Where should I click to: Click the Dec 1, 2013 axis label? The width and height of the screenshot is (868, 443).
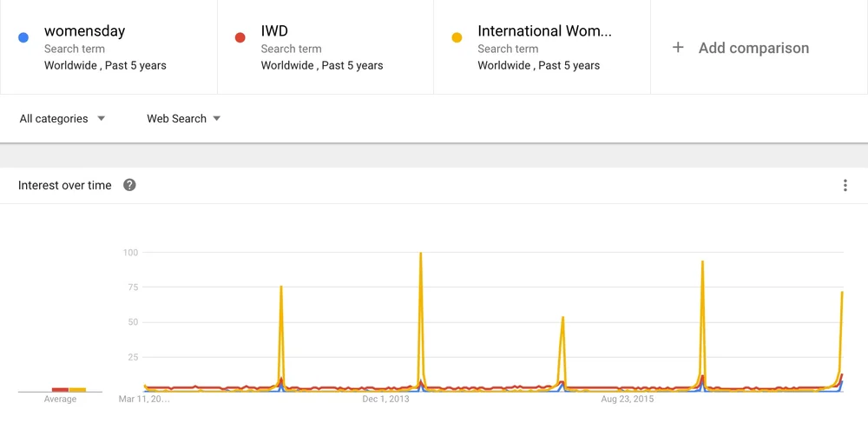tap(386, 399)
